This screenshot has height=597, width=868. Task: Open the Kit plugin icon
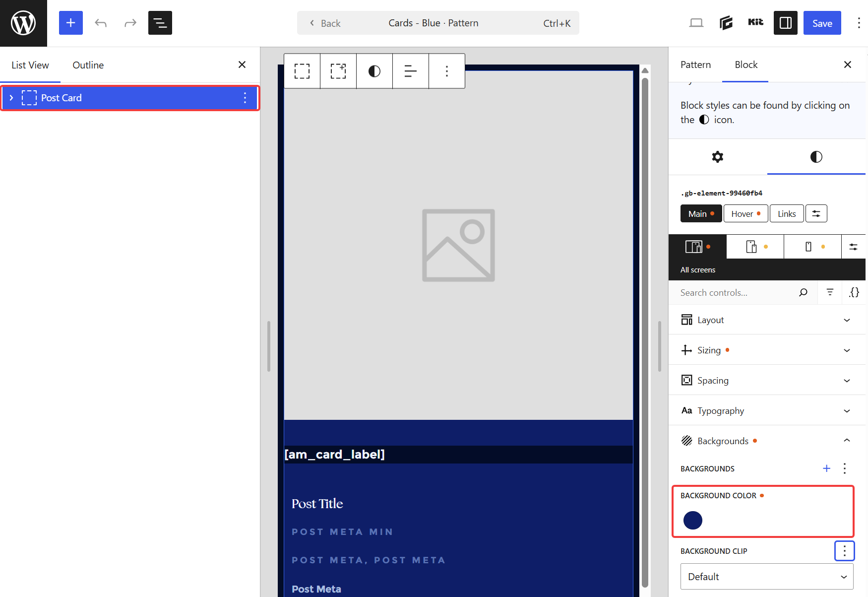click(x=756, y=22)
